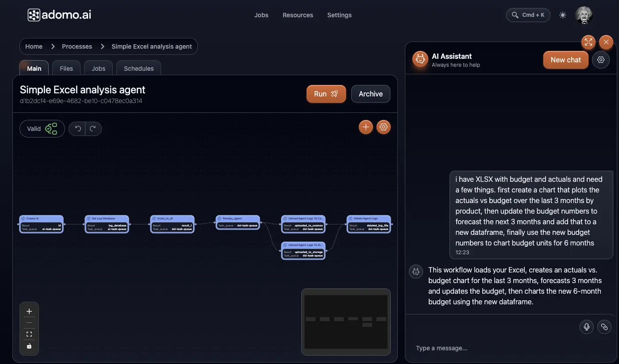Open the Cmd+K search
Image resolution: width=619 pixels, height=364 pixels.
click(528, 15)
